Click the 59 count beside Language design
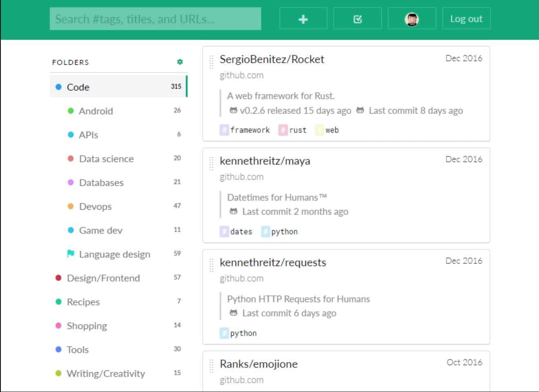The height and width of the screenshot is (392, 539). coord(177,253)
